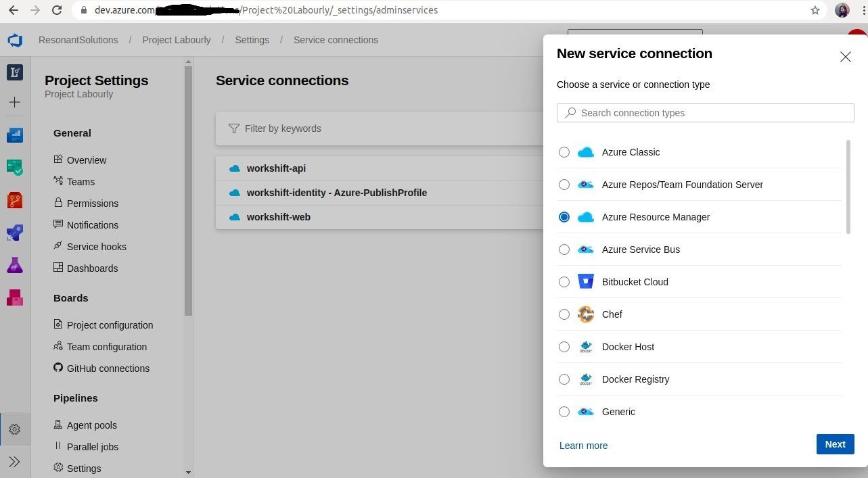Viewport: 868px width, 478px height.
Task: Bookmark this page with star icon
Action: (815, 10)
